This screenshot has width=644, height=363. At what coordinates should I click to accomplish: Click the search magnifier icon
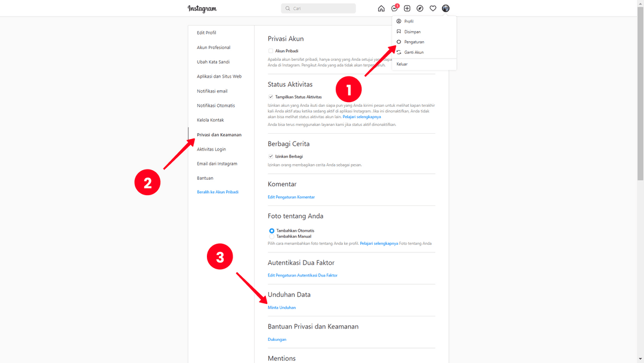[287, 8]
